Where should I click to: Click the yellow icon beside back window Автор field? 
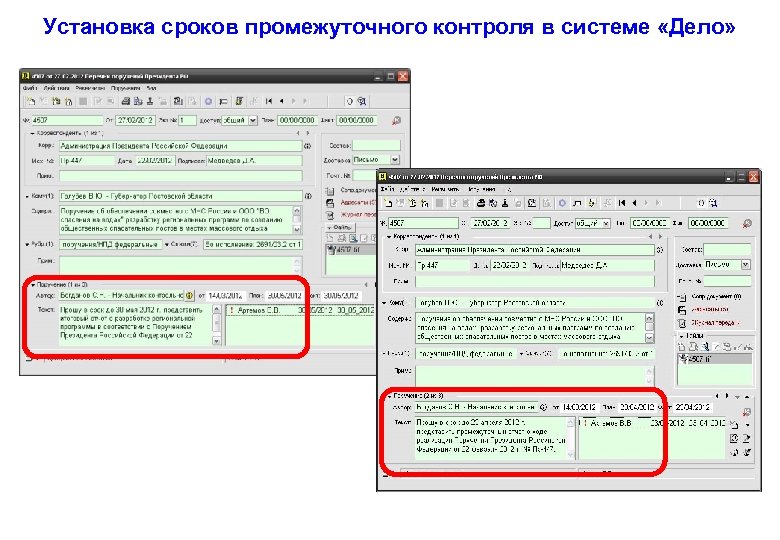(189, 295)
